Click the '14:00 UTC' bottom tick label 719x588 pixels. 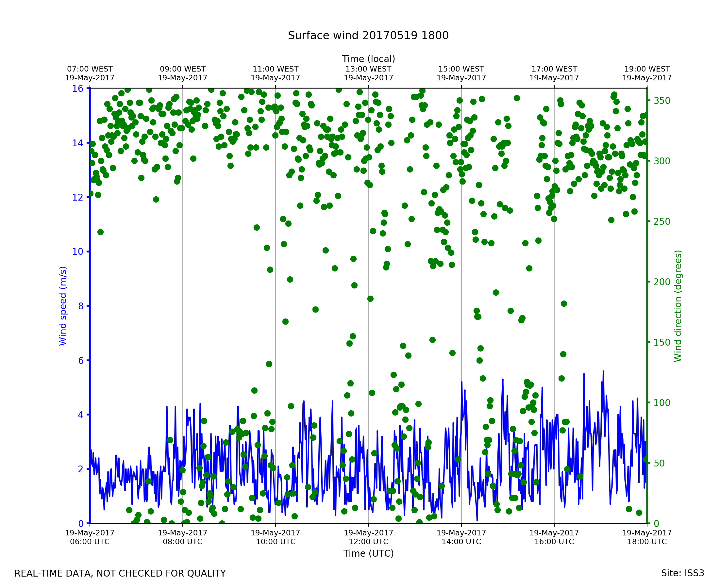(x=461, y=542)
